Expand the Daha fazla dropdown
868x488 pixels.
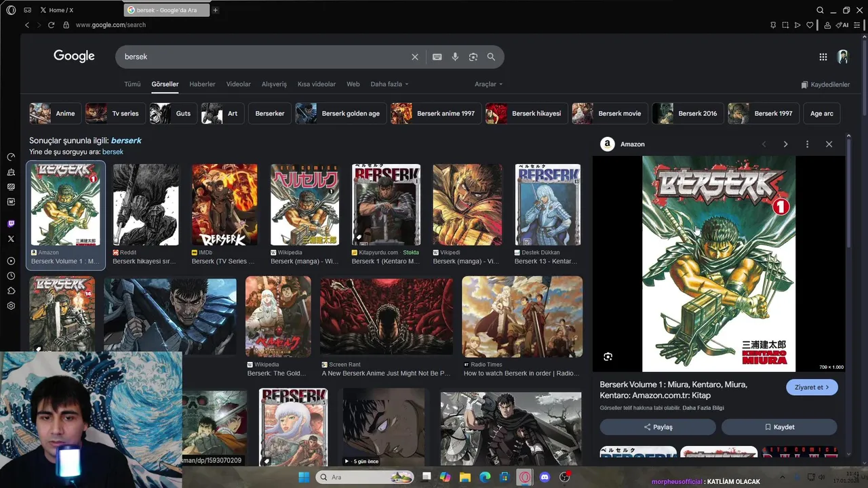389,84
